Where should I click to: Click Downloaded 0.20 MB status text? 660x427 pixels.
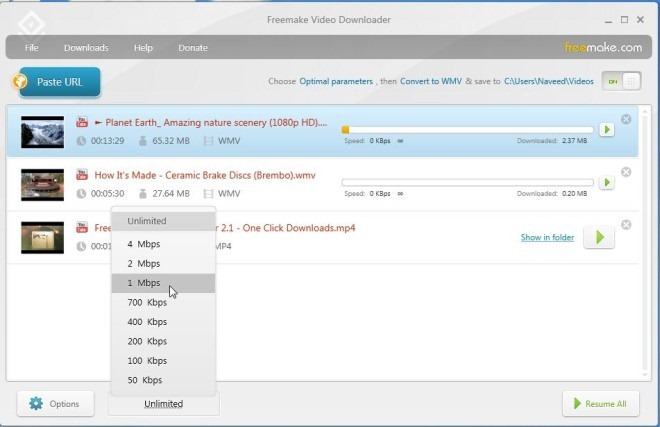[552, 193]
